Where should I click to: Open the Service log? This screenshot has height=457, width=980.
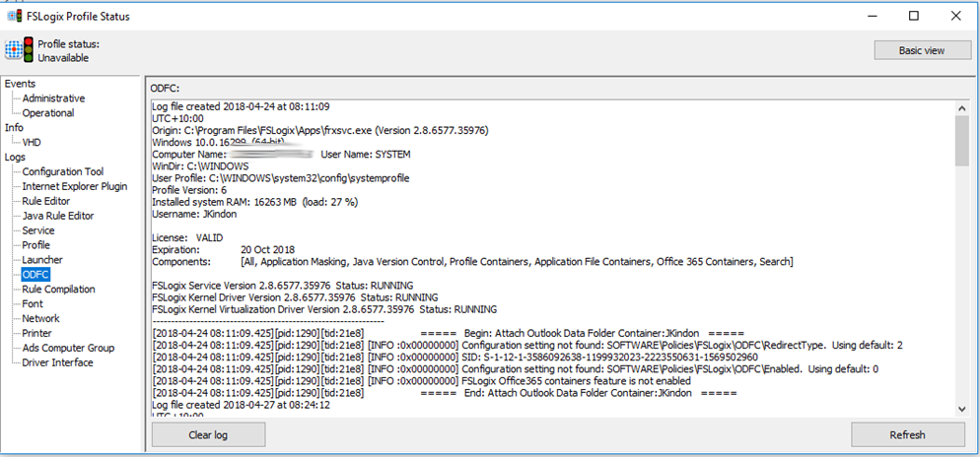pyautogui.click(x=38, y=230)
